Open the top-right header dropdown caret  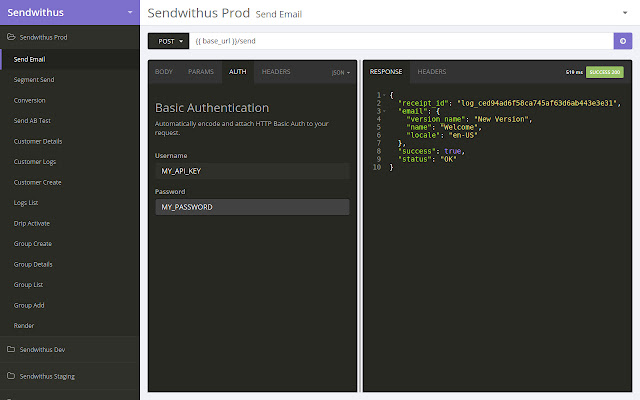point(623,13)
